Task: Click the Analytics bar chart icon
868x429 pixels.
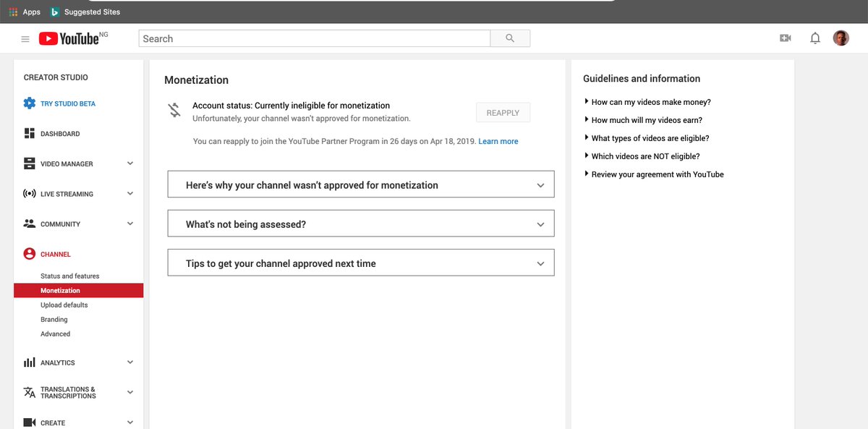Action: pos(30,362)
